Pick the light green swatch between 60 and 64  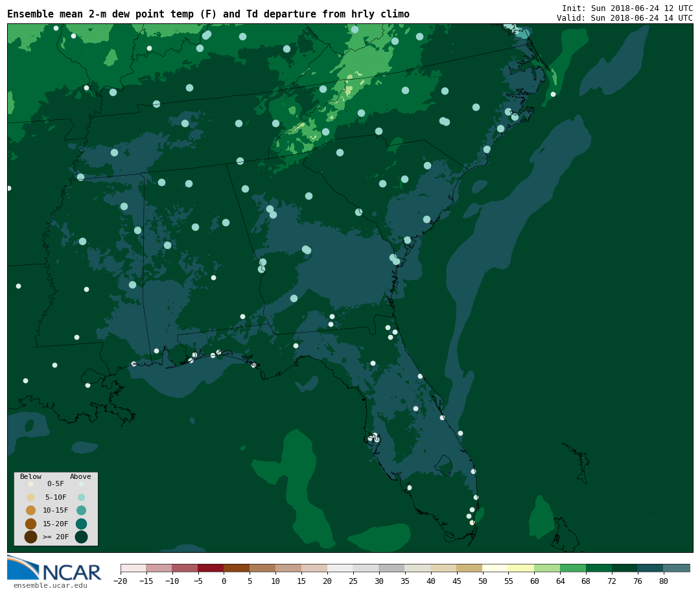tap(547, 568)
